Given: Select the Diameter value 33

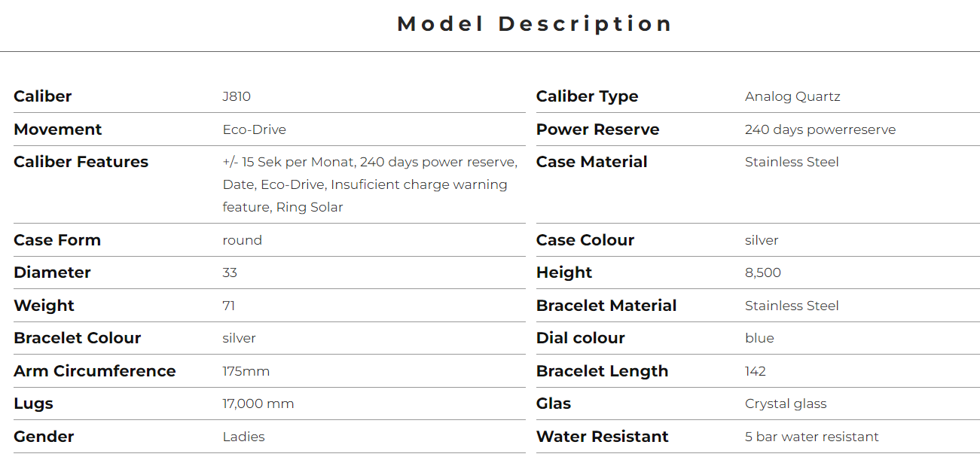Looking at the screenshot, I should click(230, 273).
